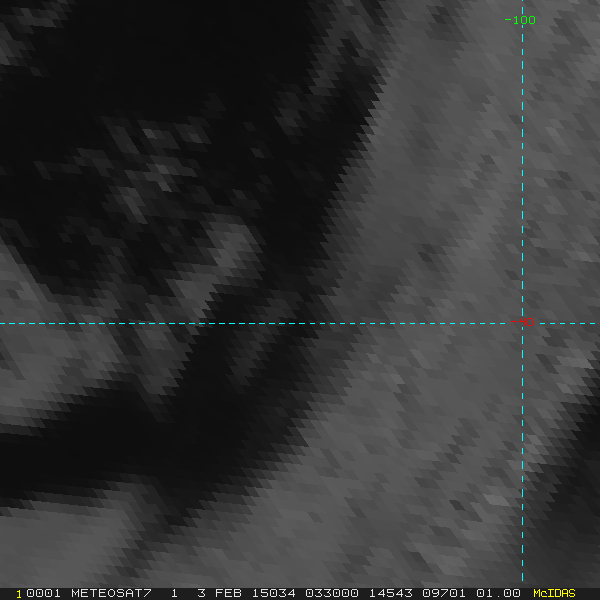Click the green -100 longitude label
The image size is (600, 600).
[x=520, y=20]
